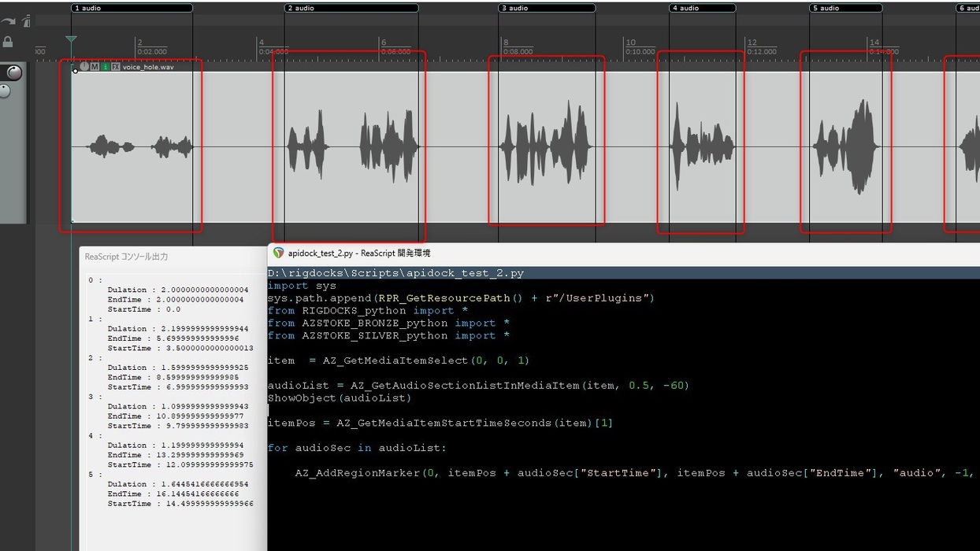980x551 pixels.
Task: Click the first waveform burst in region 1
Action: [111, 146]
